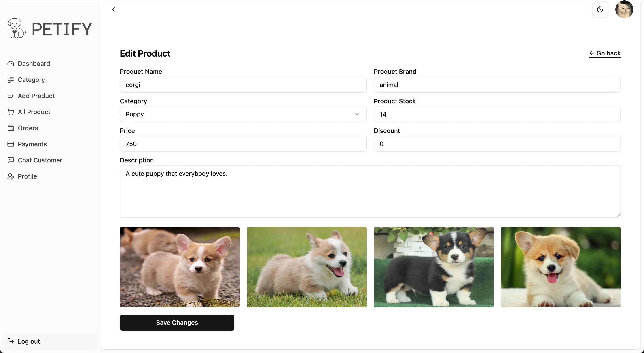Image resolution: width=644 pixels, height=353 pixels.
Task: Open the Category dropdown showing Puppy
Action: point(243,114)
